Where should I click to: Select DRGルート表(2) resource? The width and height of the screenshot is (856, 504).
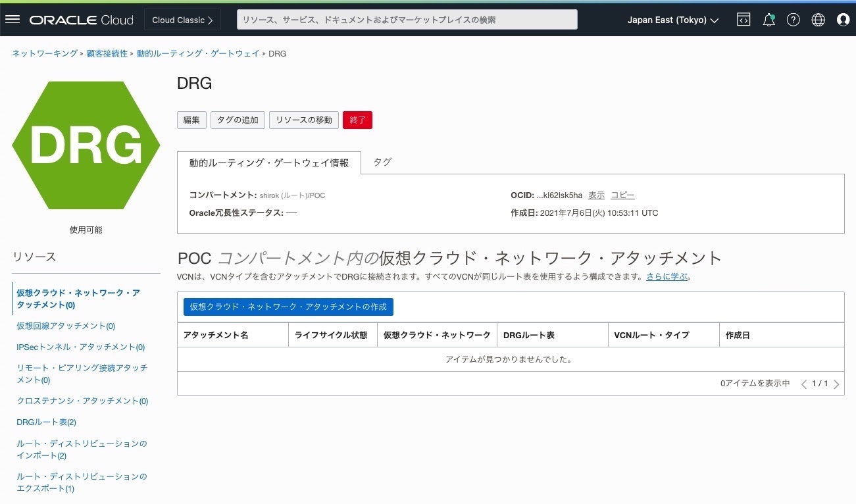pyautogui.click(x=46, y=422)
